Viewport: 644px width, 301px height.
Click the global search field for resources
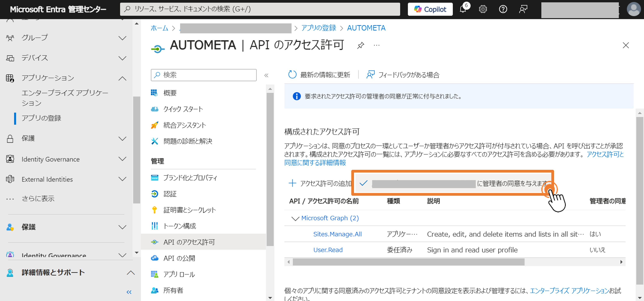click(260, 9)
